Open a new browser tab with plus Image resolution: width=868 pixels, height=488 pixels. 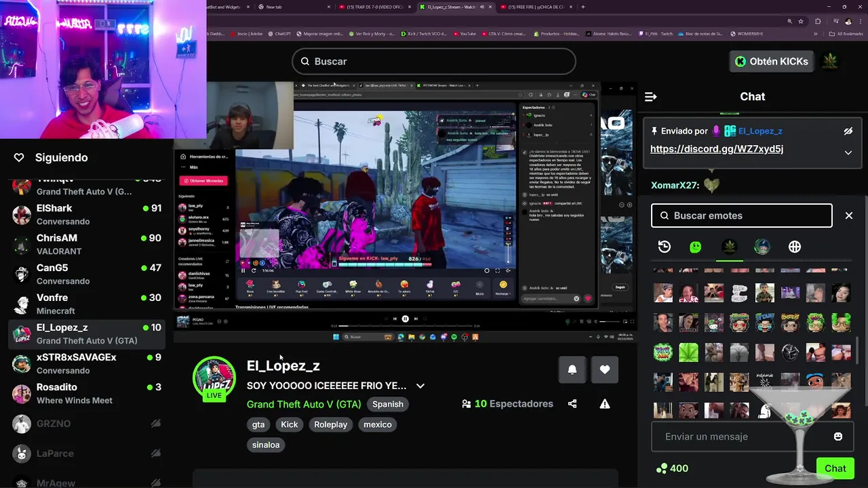point(583,7)
